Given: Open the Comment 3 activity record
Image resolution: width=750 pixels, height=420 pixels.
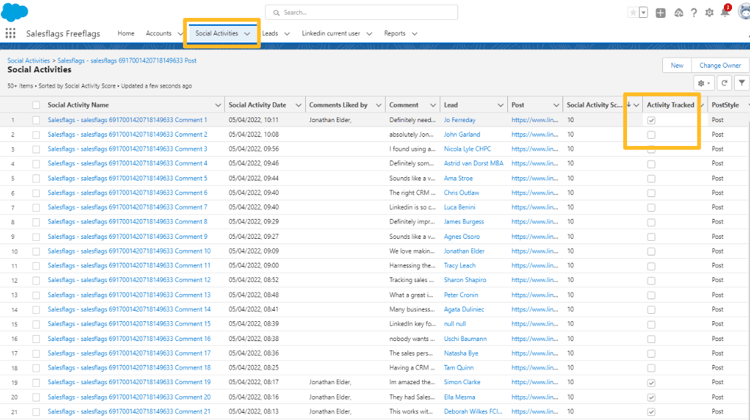Looking at the screenshot, I should (x=127, y=149).
